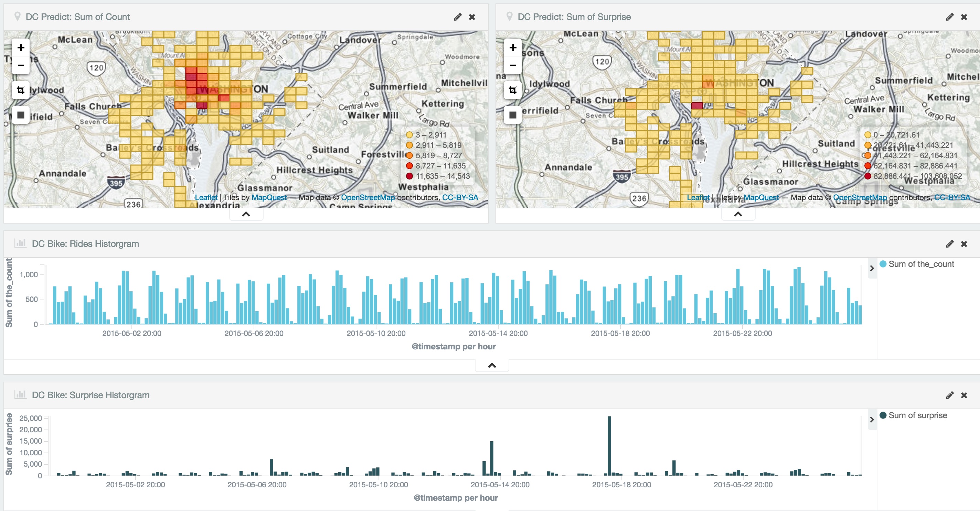Zoom out on the Sum of Surprise map
Screen dimensions: 980x511
[x=513, y=65]
